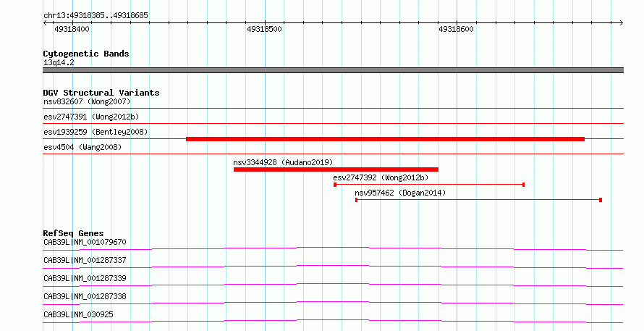644x331 pixels.
Task: Click right end marker of nsv957462
Action: (x=601, y=200)
